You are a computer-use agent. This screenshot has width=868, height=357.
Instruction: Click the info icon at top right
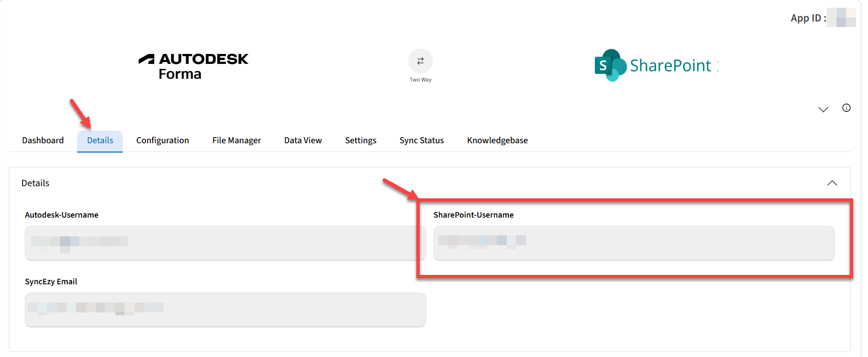[847, 108]
